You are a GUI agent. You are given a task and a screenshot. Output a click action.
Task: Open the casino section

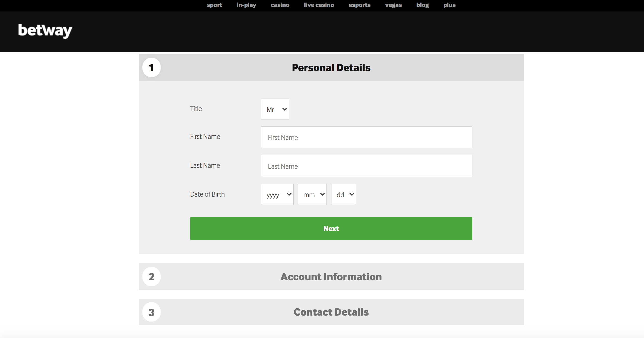point(280,5)
